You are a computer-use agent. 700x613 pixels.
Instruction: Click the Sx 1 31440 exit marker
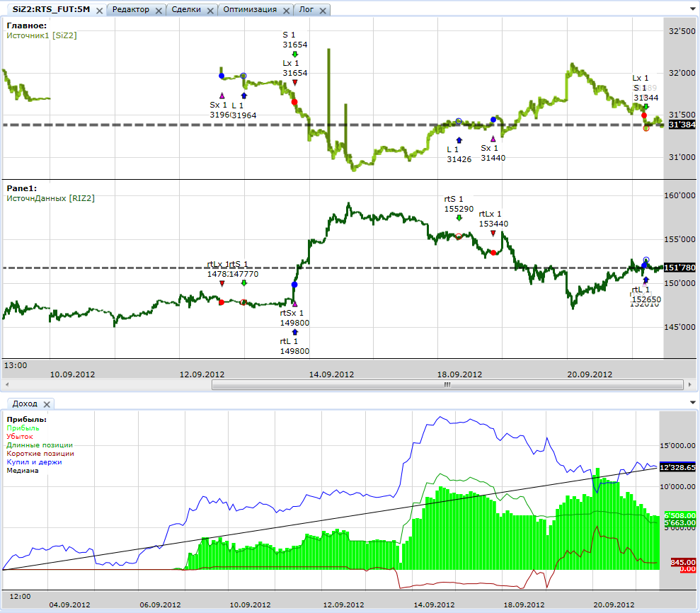coord(493,139)
